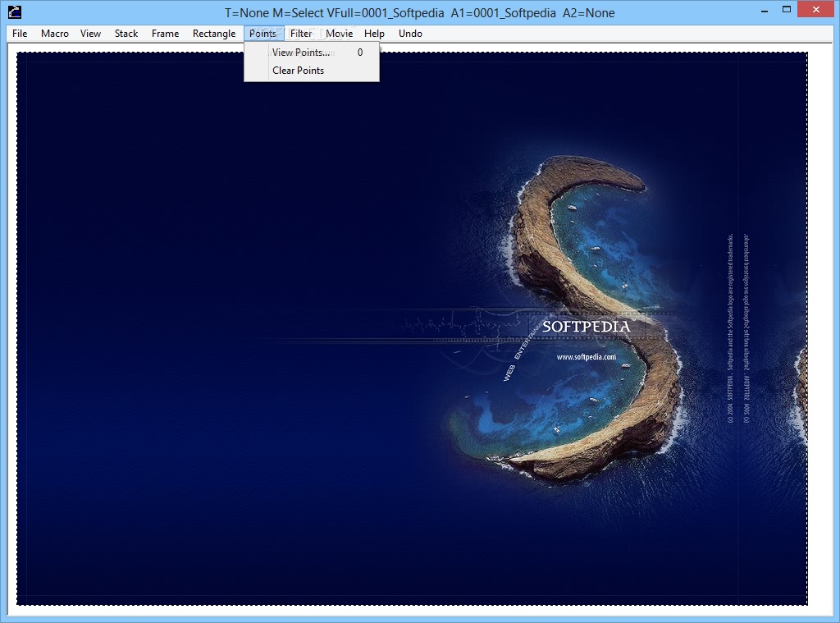Viewport: 840px width, 623px height.
Task: Minimize the application window
Action: [765, 11]
